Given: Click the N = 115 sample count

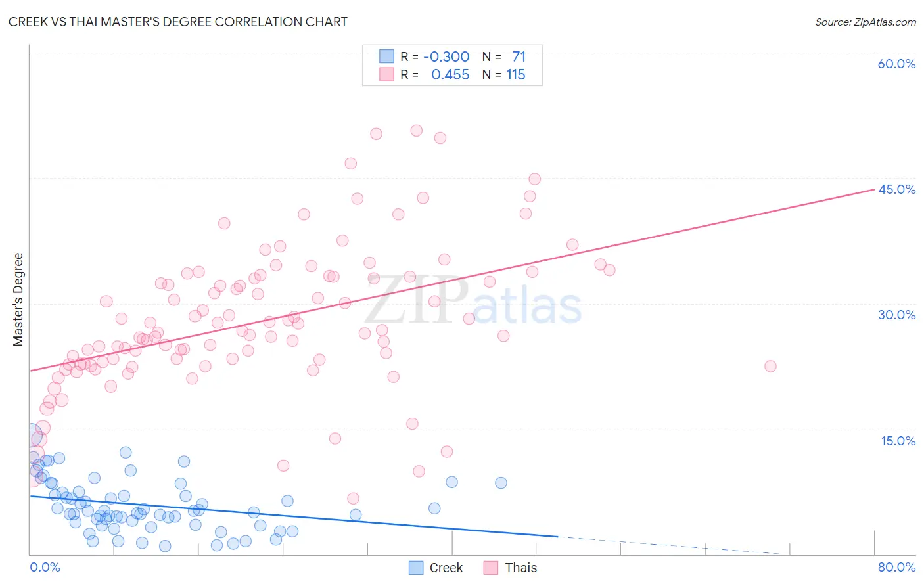Looking at the screenshot, I should [x=504, y=74].
